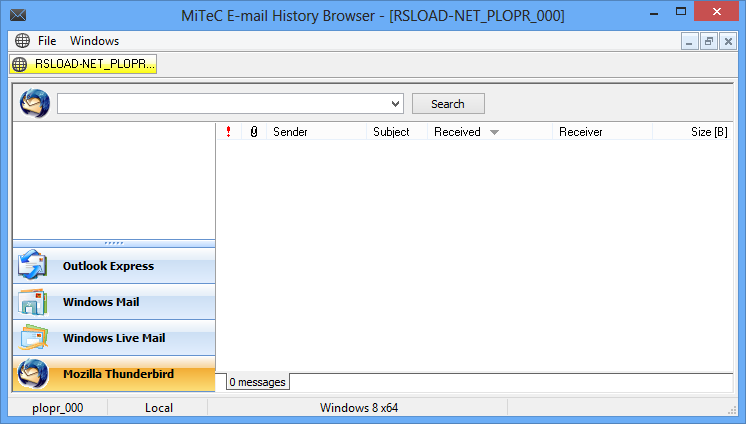Sort messages by Size [B] column
Screen dimensions: 746x424
pyautogui.click(x=692, y=132)
